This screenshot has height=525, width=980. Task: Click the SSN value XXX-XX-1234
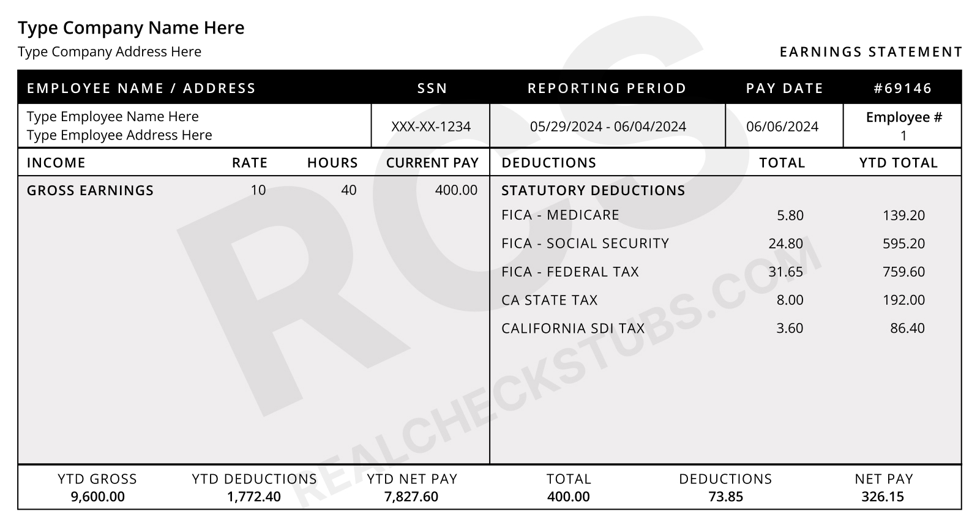431,127
